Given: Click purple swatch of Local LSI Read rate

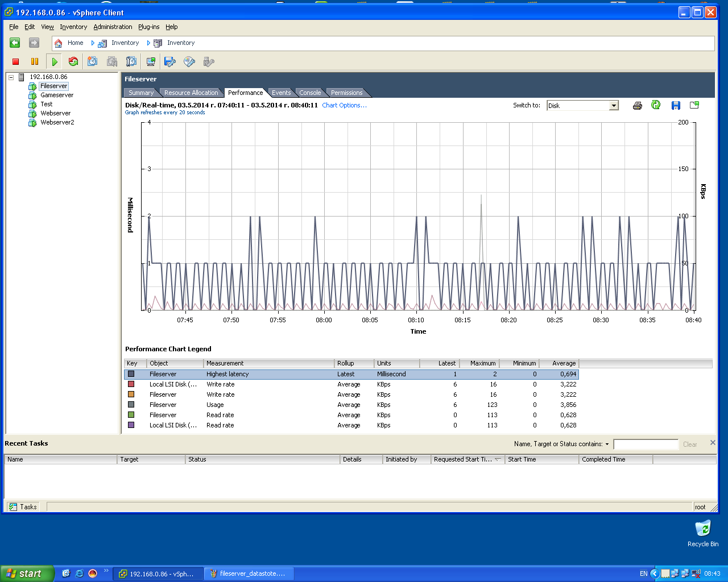Looking at the screenshot, I should tap(131, 425).
